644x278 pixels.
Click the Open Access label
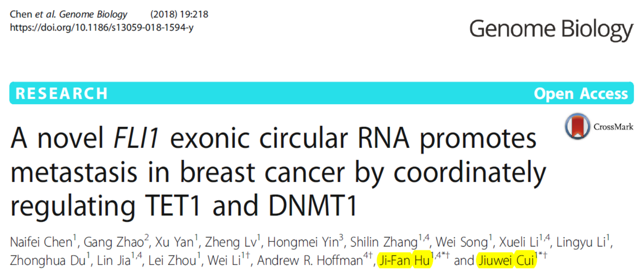coord(581,93)
